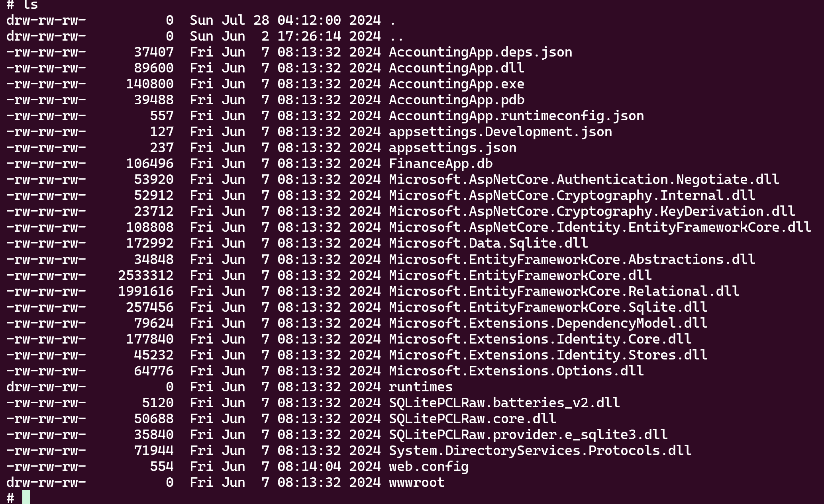This screenshot has height=504, width=824.
Task: Select the FinanceApp.db file entry
Action: click(x=441, y=164)
